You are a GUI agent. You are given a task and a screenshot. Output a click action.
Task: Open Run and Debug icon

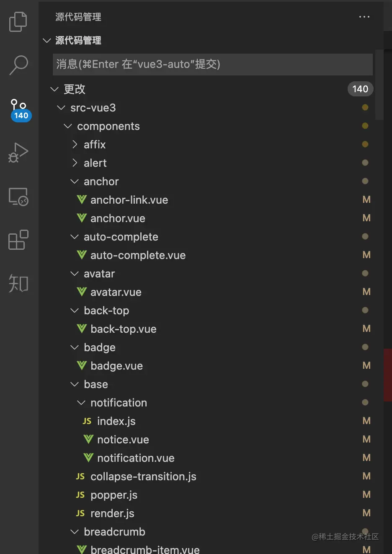pyautogui.click(x=18, y=153)
